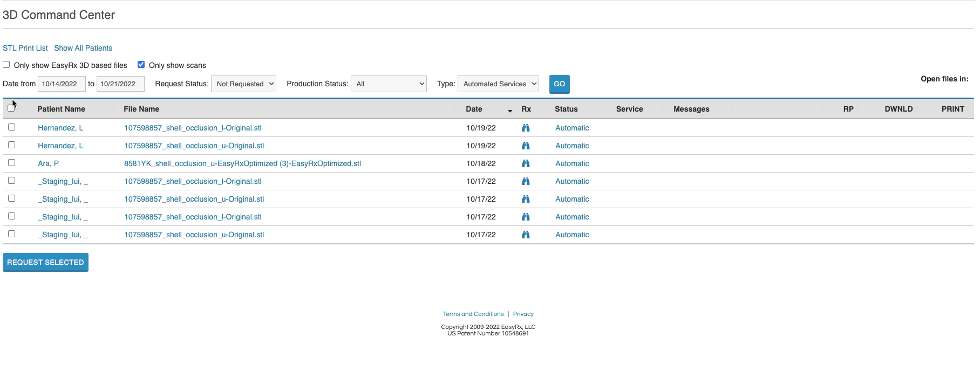Click Automatic status for Hernandez l-Original row

pos(572,128)
